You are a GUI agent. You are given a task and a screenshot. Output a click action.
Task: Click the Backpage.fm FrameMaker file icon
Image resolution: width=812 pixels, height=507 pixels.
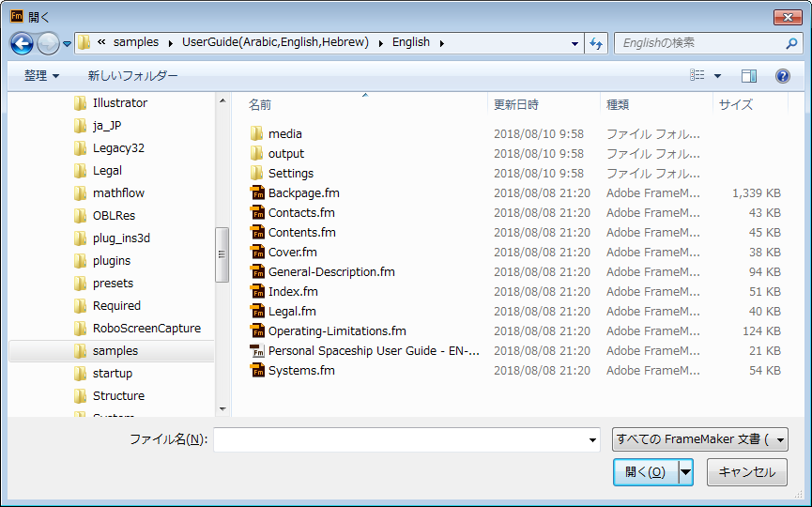coord(257,193)
